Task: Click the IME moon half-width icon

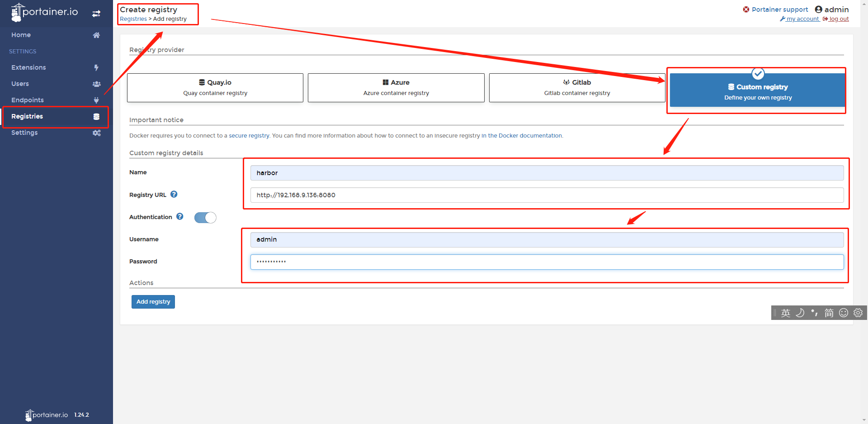Action: pyautogui.click(x=800, y=313)
